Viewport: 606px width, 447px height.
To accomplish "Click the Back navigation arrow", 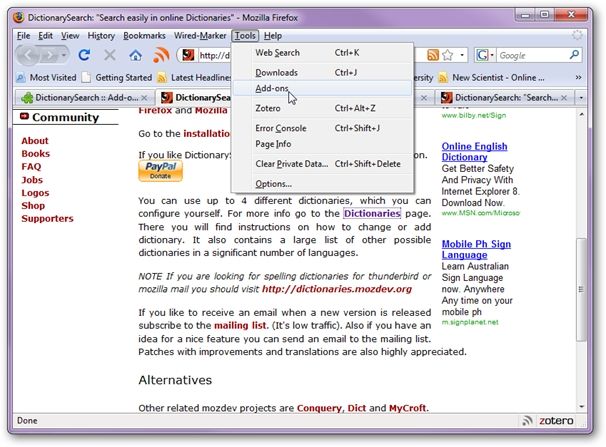I will pos(28,55).
